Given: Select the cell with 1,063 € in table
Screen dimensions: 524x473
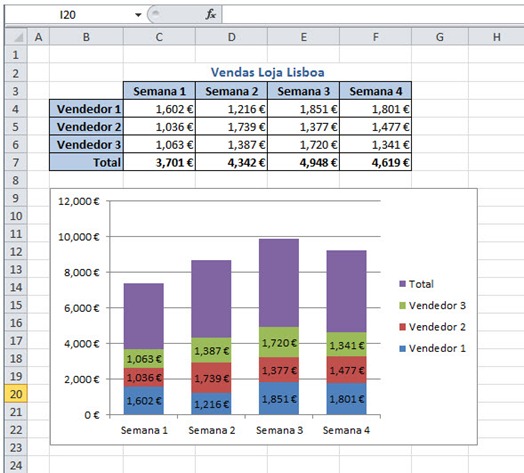Looking at the screenshot, I should tap(159, 145).
